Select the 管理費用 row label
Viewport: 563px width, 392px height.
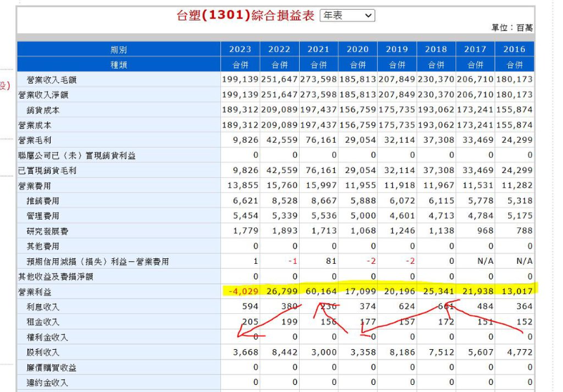click(x=43, y=216)
